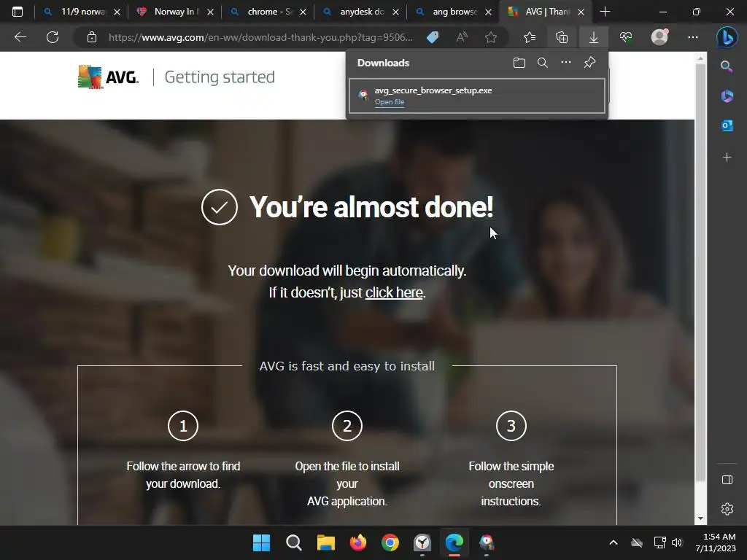The image size is (747, 560).
Task: Add a sidebar app with plus
Action: [727, 157]
